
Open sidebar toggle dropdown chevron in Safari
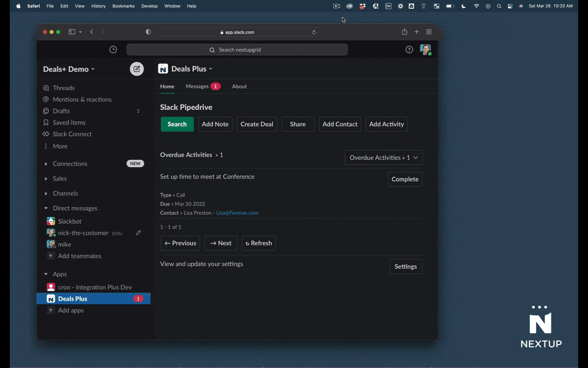click(x=80, y=32)
